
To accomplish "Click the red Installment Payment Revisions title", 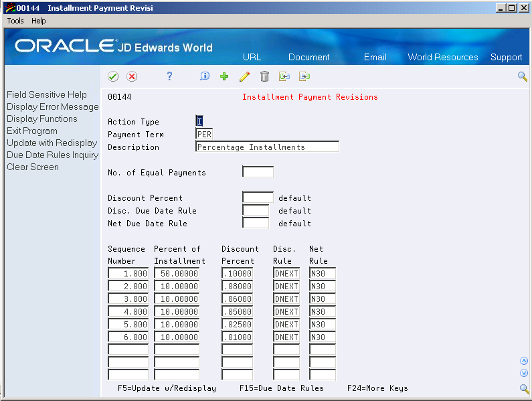I will tap(310, 97).
